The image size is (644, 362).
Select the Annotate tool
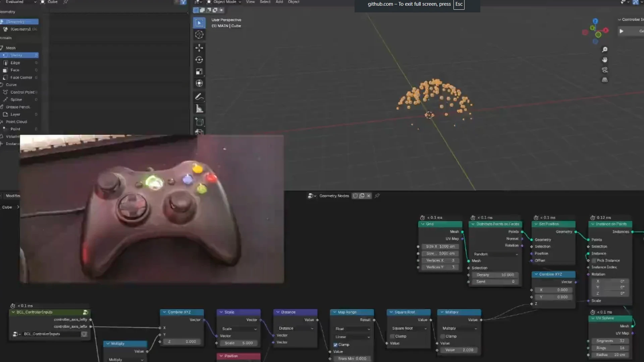pyautogui.click(x=199, y=97)
